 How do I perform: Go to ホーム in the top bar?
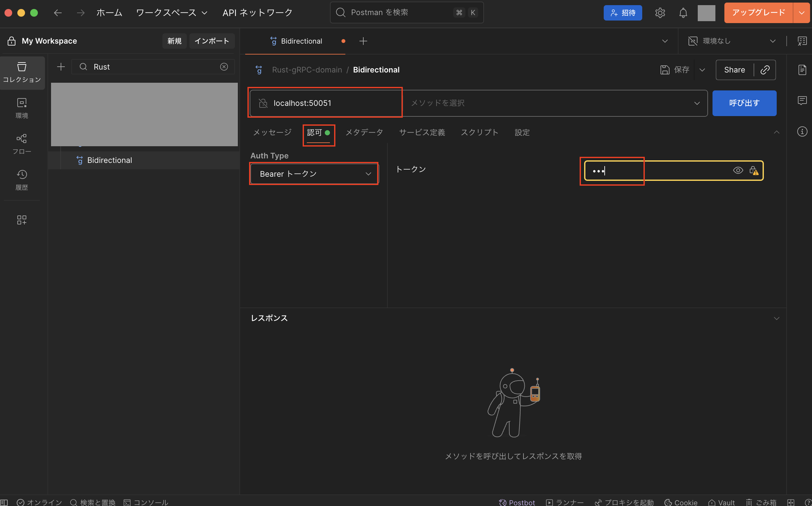109,13
